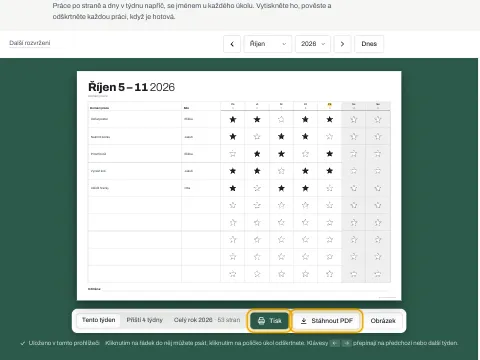Click the printer icon on the Tisk button
Viewport: 480px width, 360px height.
[x=261, y=321]
